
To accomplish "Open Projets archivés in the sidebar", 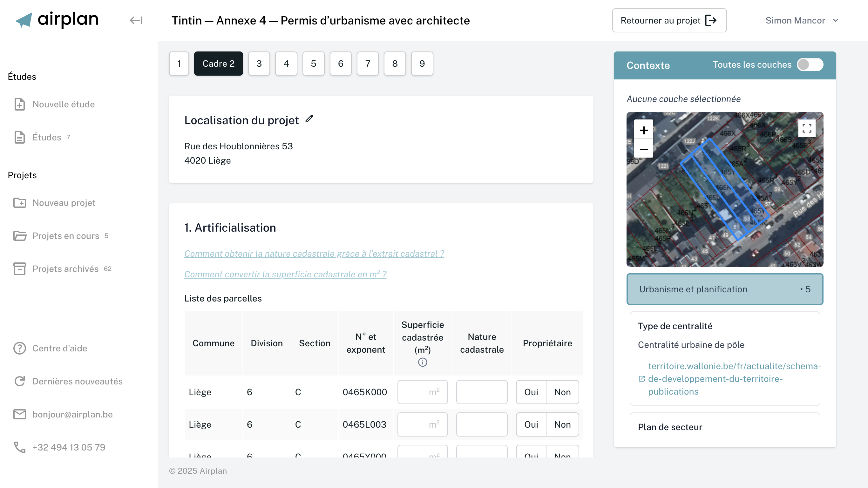I will point(65,269).
